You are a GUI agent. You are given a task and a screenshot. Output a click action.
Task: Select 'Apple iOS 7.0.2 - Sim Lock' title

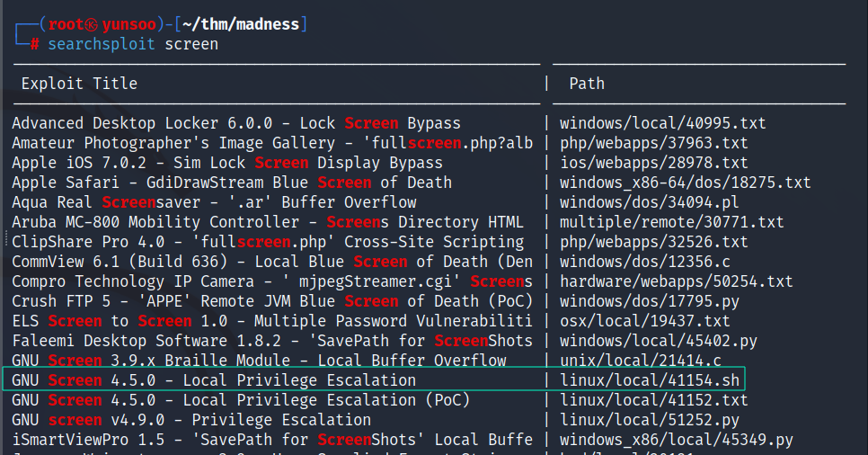click(x=227, y=163)
